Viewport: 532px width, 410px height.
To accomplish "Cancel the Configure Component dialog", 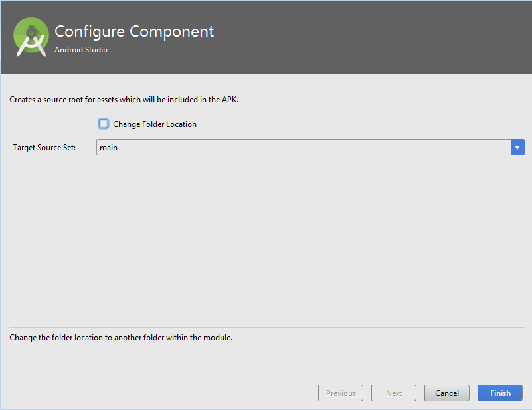I will (x=447, y=393).
